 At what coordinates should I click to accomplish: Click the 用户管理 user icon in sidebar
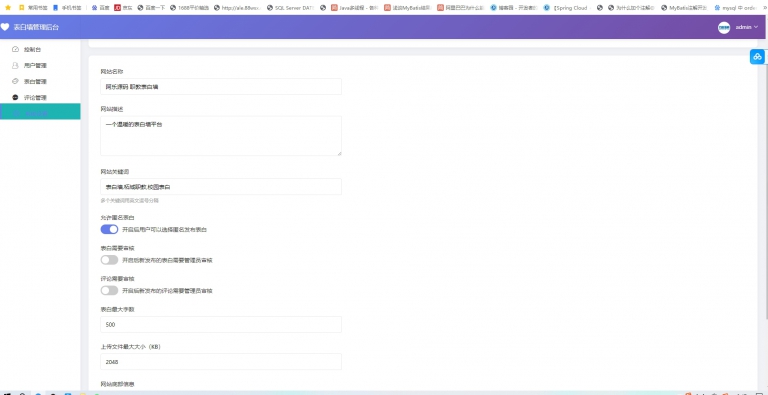point(15,65)
